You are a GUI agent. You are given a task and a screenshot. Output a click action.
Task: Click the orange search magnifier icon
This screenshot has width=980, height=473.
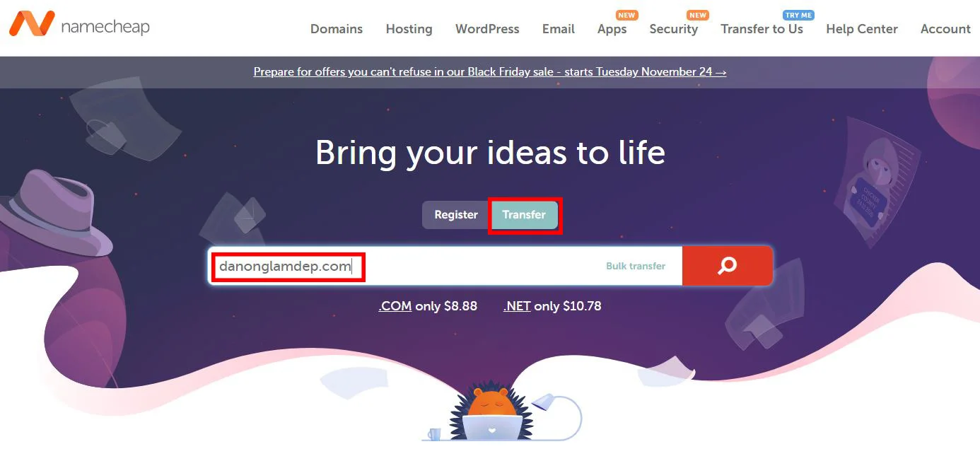(726, 266)
